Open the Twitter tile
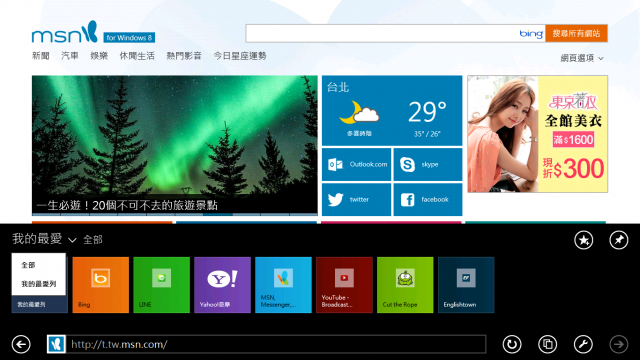This screenshot has width=640, height=360. [356, 200]
